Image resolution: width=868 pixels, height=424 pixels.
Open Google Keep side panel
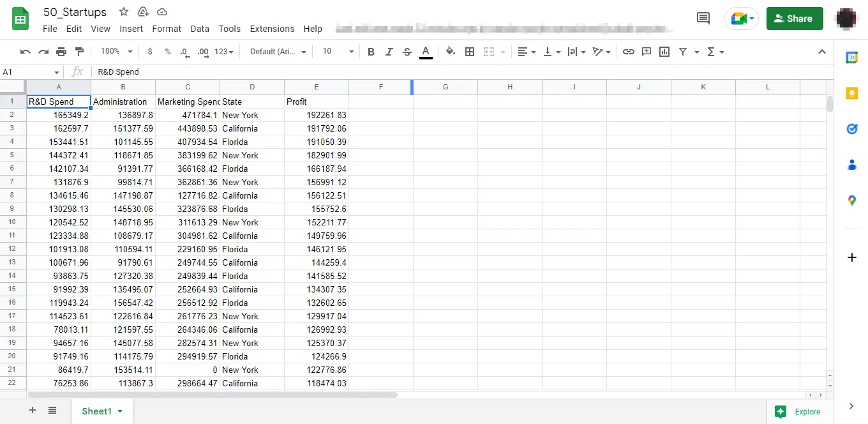pos(851,93)
